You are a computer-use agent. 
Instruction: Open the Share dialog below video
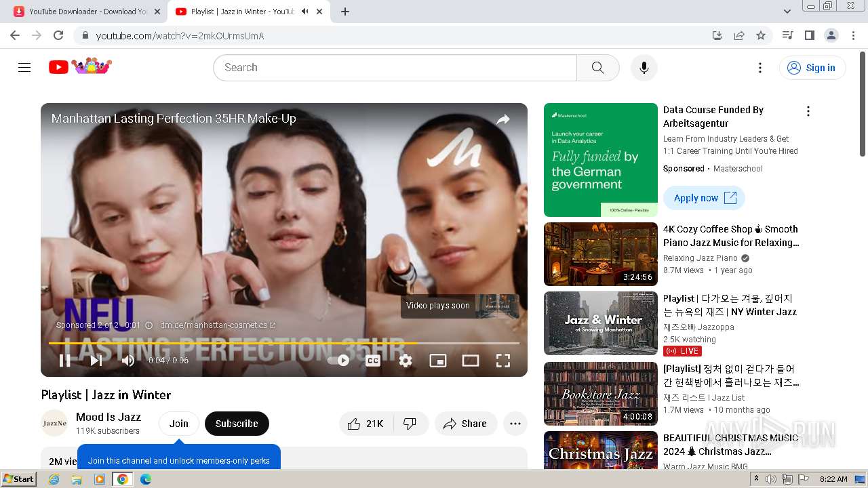point(465,424)
